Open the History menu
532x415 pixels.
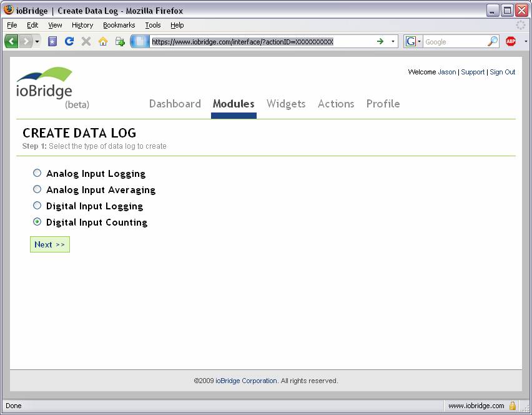[82, 25]
